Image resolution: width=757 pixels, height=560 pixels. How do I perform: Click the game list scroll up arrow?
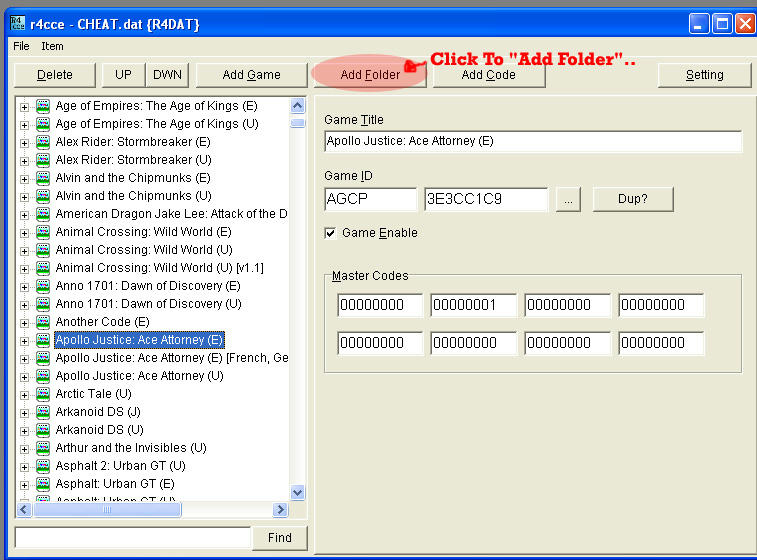pos(298,105)
